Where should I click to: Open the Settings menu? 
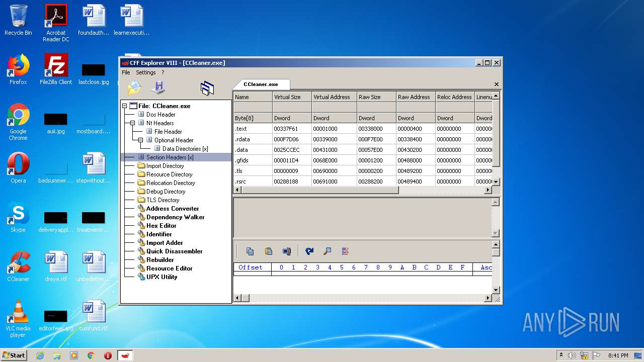[x=146, y=72]
